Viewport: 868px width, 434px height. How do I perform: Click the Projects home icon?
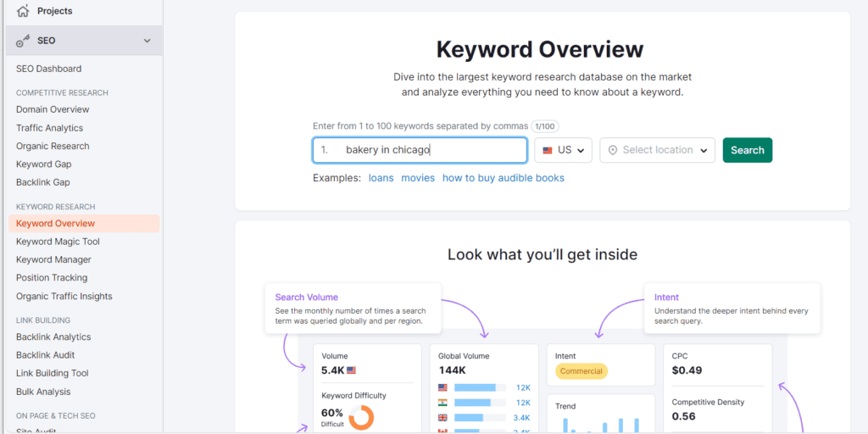[x=23, y=10]
